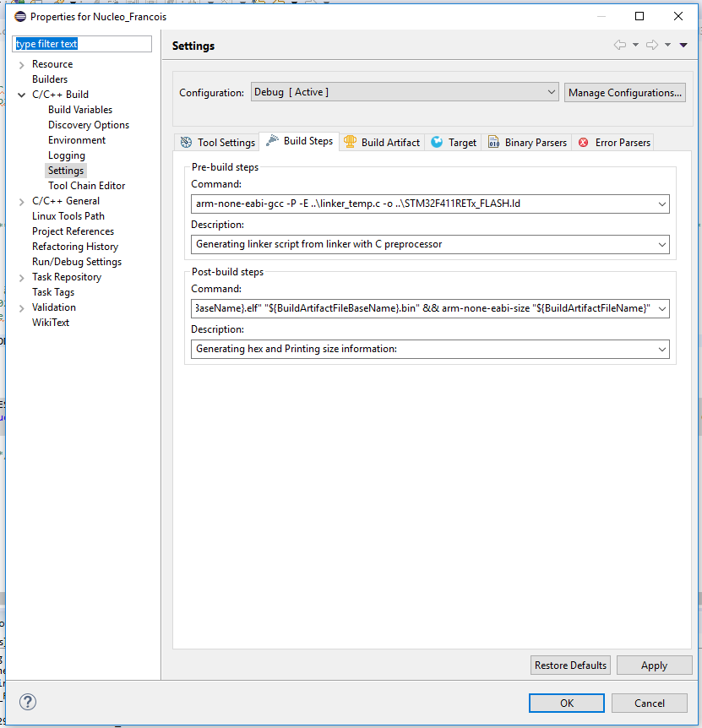Expand the pre-build Command dropdown arrow
The width and height of the screenshot is (702, 728).
pos(661,204)
